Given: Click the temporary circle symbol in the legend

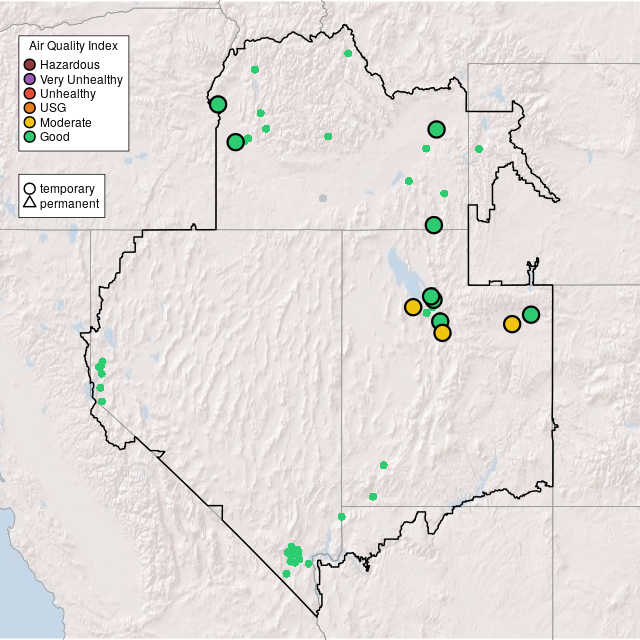Looking at the screenshot, I should 30,188.
